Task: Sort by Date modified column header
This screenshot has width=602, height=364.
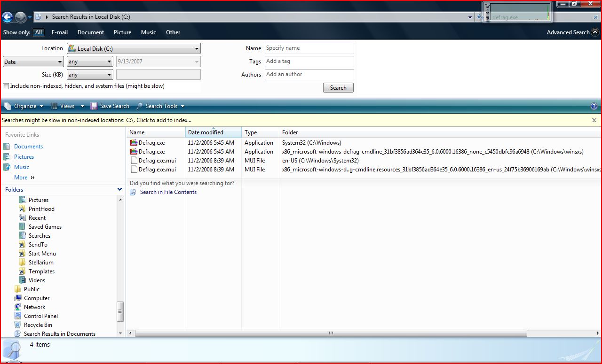Action: pos(214,132)
